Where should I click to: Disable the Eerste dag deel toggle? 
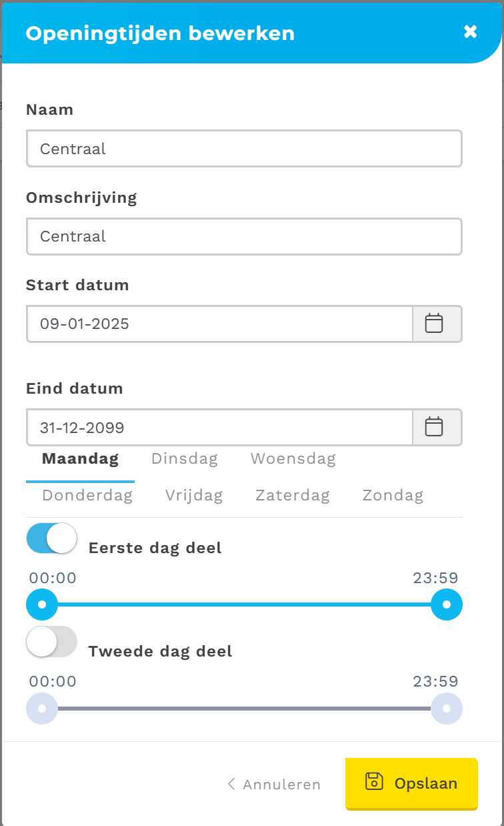(x=51, y=538)
